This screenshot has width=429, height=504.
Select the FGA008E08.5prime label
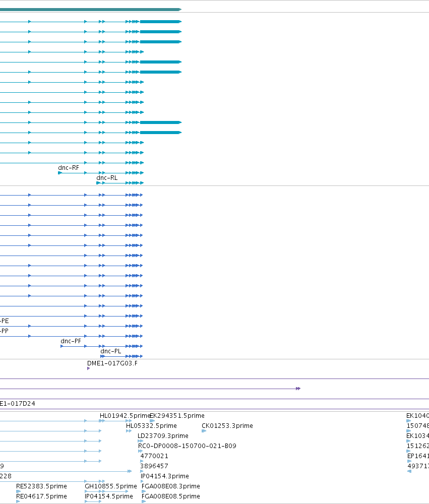coord(171,496)
